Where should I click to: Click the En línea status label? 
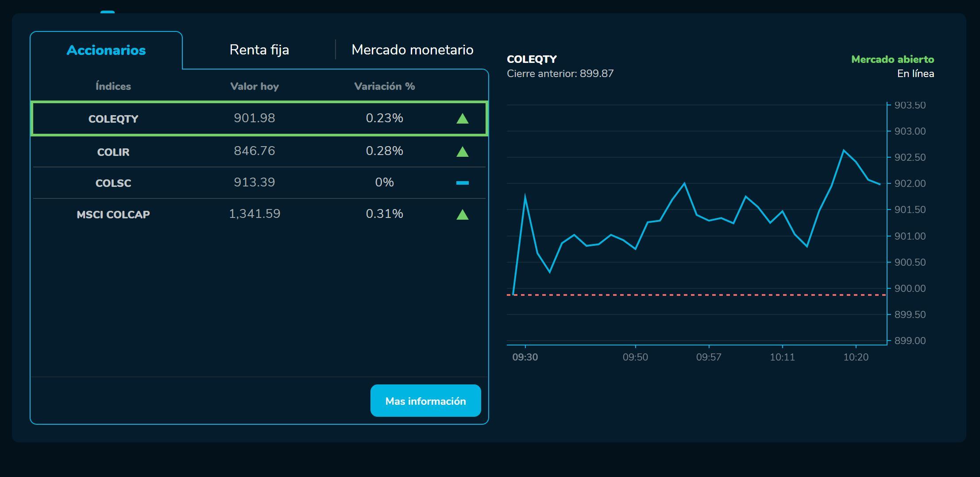916,74
